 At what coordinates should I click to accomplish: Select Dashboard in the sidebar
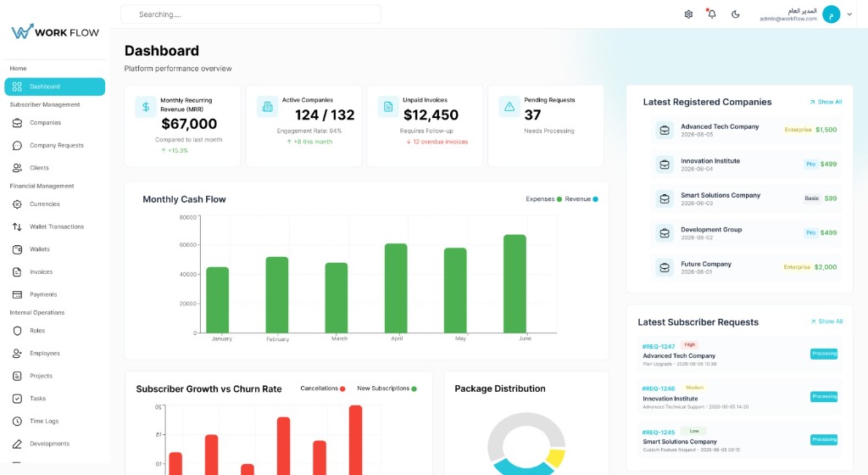[x=55, y=87]
